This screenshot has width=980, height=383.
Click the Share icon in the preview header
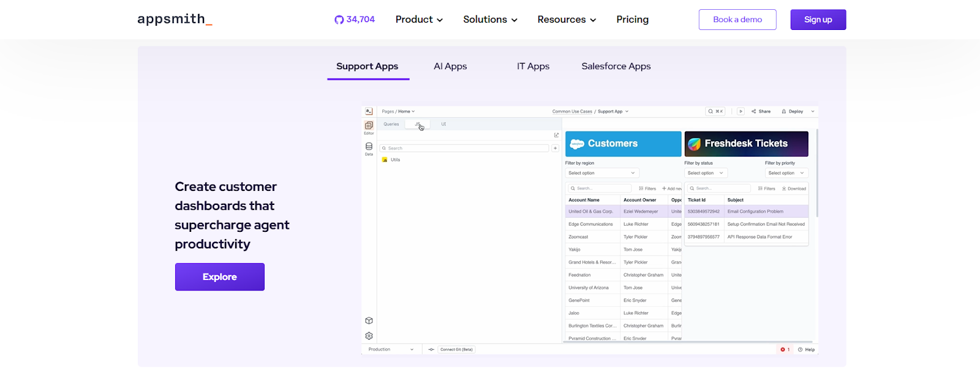tap(754, 111)
